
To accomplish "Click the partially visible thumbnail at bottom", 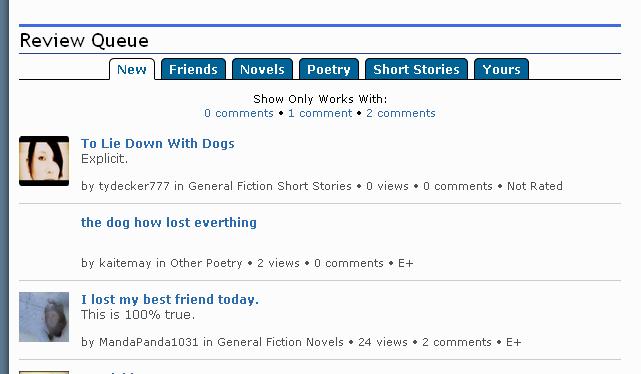I will [x=44, y=372].
